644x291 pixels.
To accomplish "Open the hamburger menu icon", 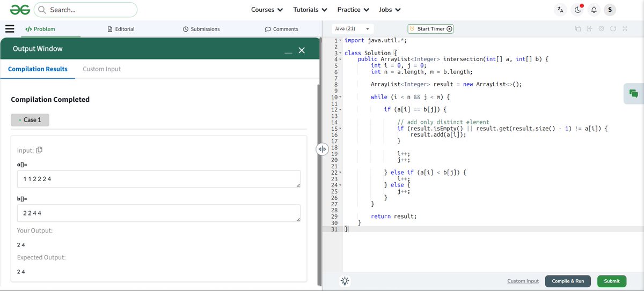I will (x=10, y=29).
